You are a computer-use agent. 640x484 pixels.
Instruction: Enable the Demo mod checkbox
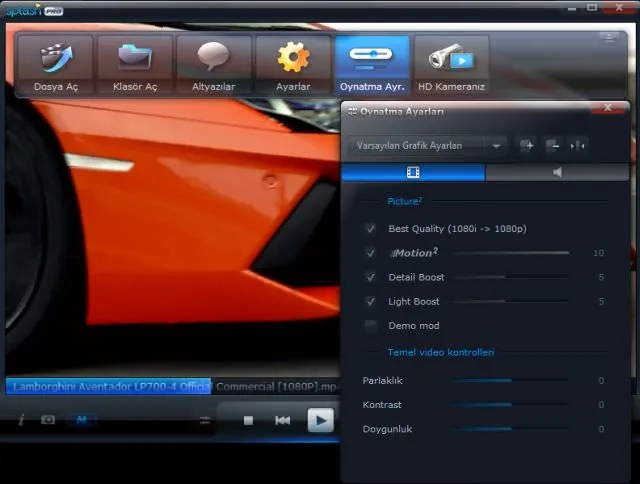tap(371, 326)
